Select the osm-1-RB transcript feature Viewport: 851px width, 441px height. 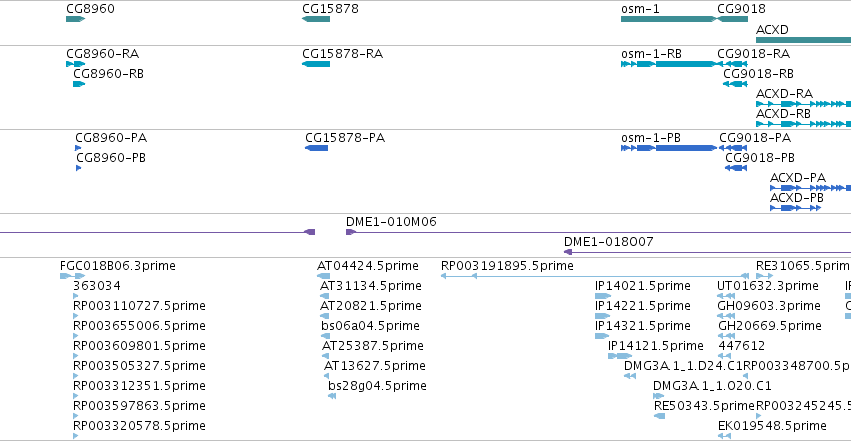coord(669,64)
